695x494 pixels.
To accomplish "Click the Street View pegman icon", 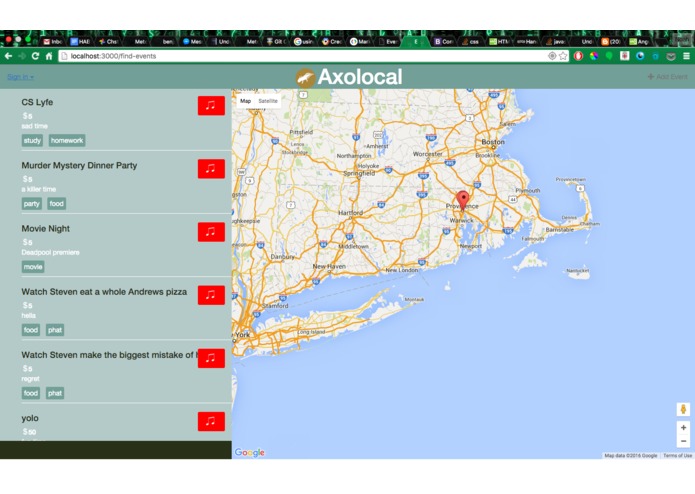I will 683,409.
